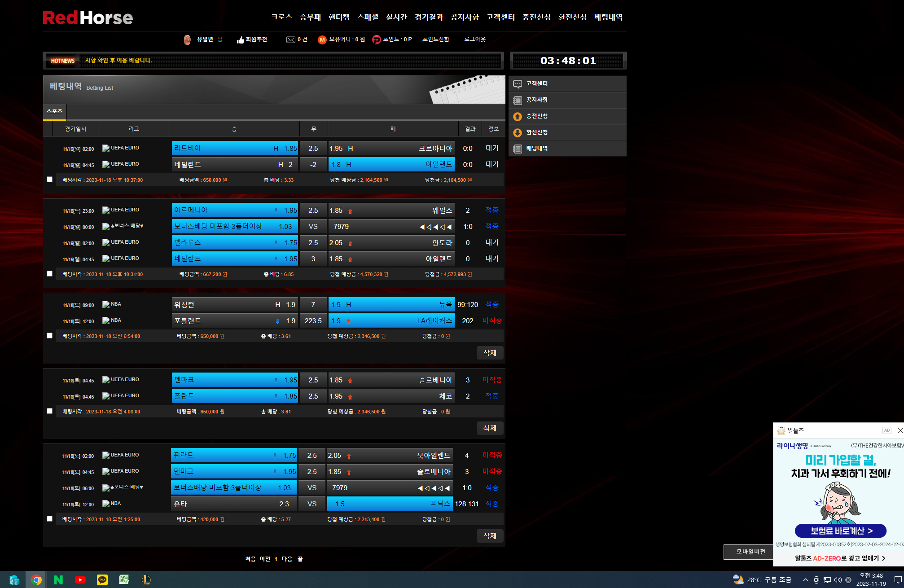
Task: Select the checkbox for the 420,000원 bet
Action: point(50,519)
